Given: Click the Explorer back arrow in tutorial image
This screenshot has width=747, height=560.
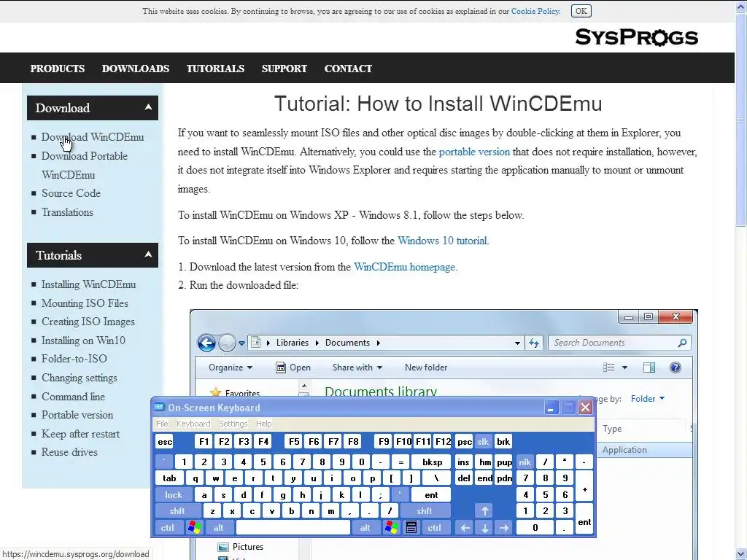Looking at the screenshot, I should 206,343.
